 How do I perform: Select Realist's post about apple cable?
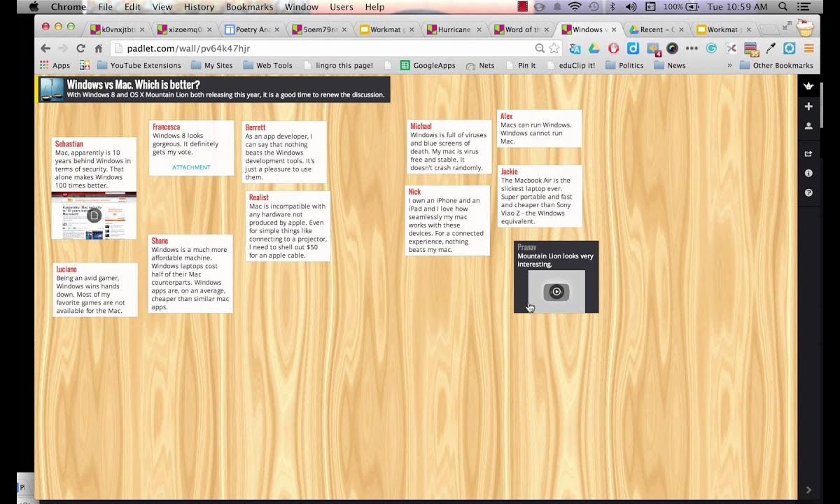pos(288,226)
